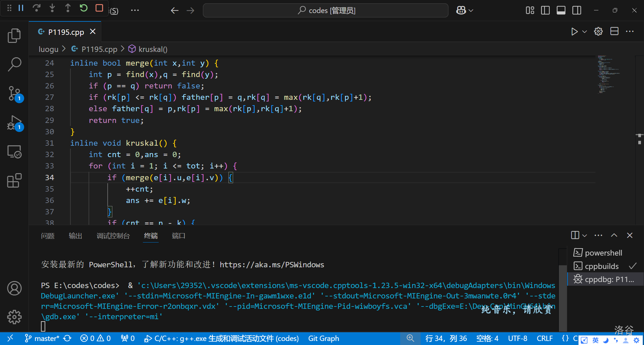Click the debug Step Into icon
The width and height of the screenshot is (644, 345).
[52, 8]
